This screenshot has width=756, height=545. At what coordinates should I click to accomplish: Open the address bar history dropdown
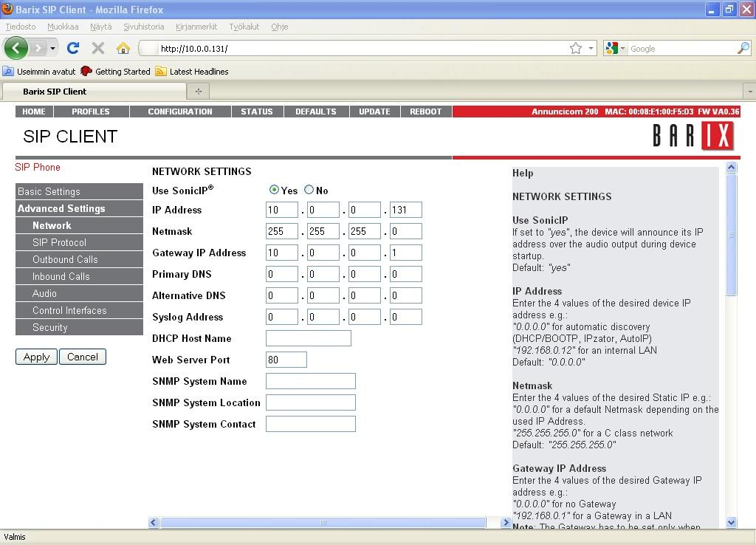(x=591, y=48)
